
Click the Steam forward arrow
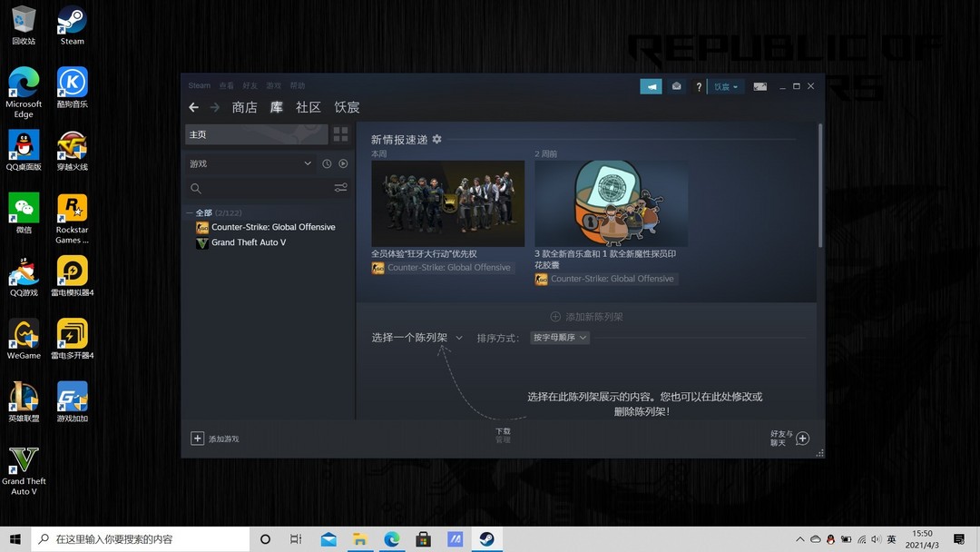[215, 107]
